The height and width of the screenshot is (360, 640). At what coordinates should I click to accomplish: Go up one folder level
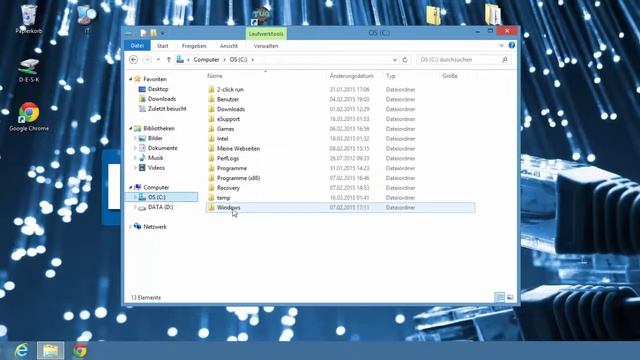coord(169,60)
